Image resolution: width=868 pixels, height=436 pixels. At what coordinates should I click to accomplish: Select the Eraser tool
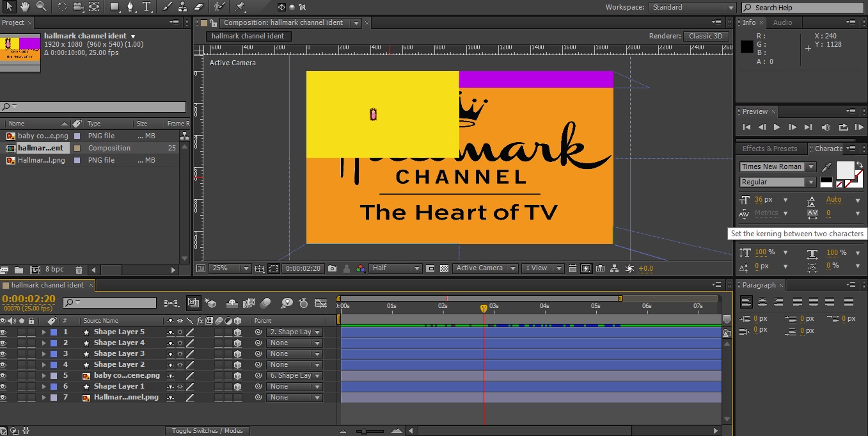[x=198, y=6]
